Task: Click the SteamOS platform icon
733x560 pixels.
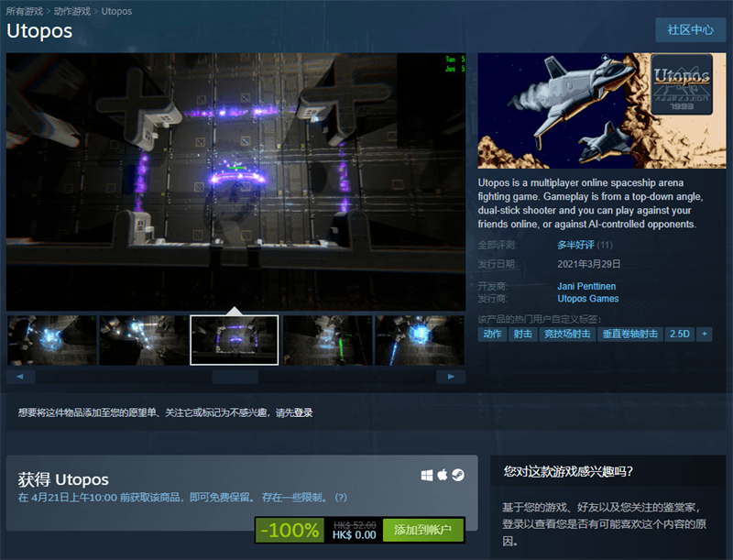Action: (457, 476)
